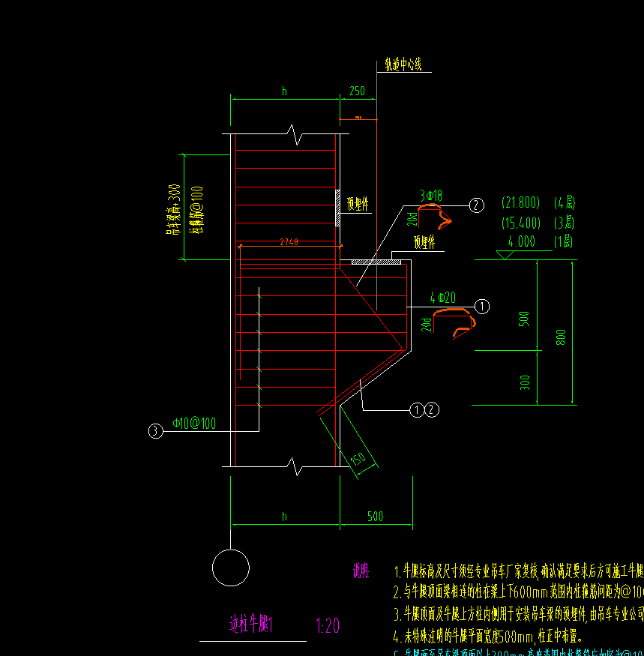The height and width of the screenshot is (656, 644).
Task: Select elevation text '(15.400)'
Action: point(521,223)
